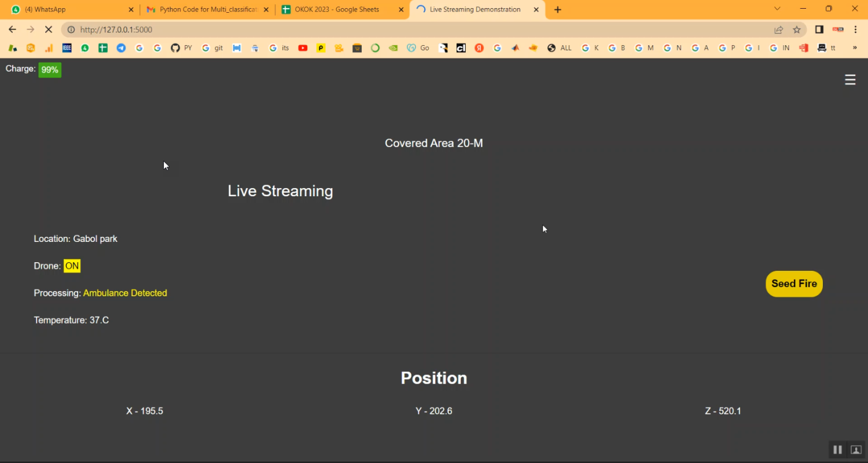The width and height of the screenshot is (868, 463).
Task: Show more bookmarks with the double chevron
Action: (x=855, y=48)
